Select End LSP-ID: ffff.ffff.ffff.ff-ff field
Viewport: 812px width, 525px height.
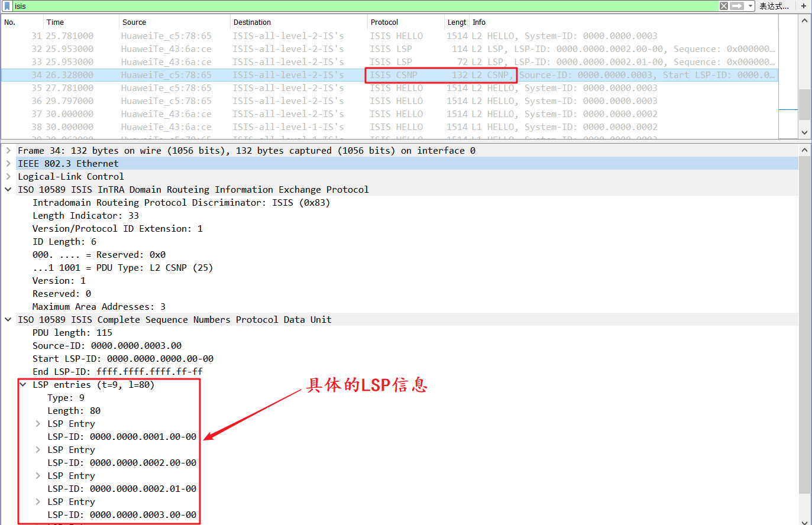click(118, 372)
